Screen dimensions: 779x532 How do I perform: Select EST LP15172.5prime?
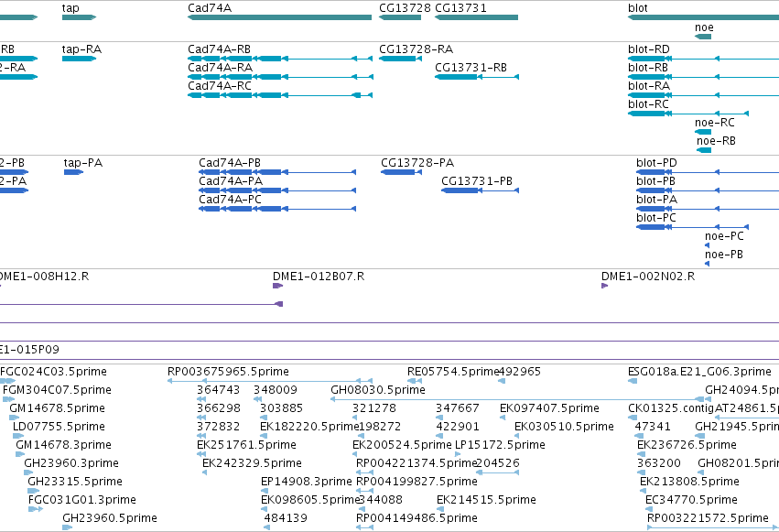tap(458, 454)
